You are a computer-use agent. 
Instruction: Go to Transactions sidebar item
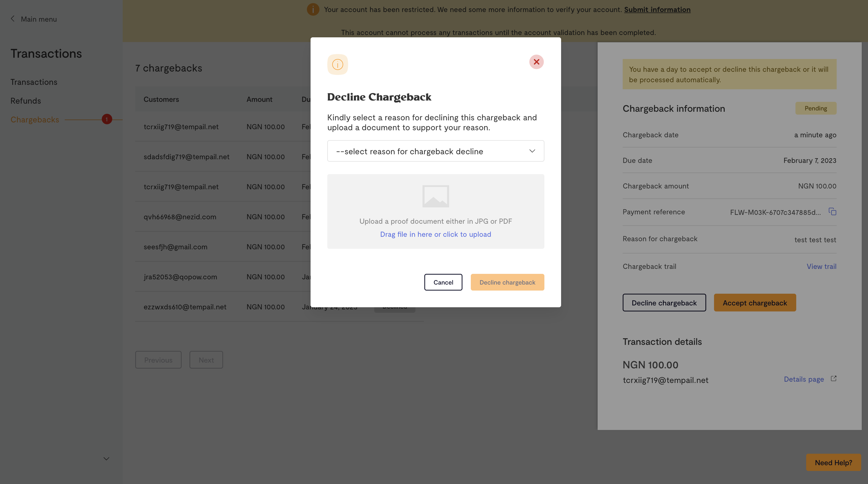[34, 82]
